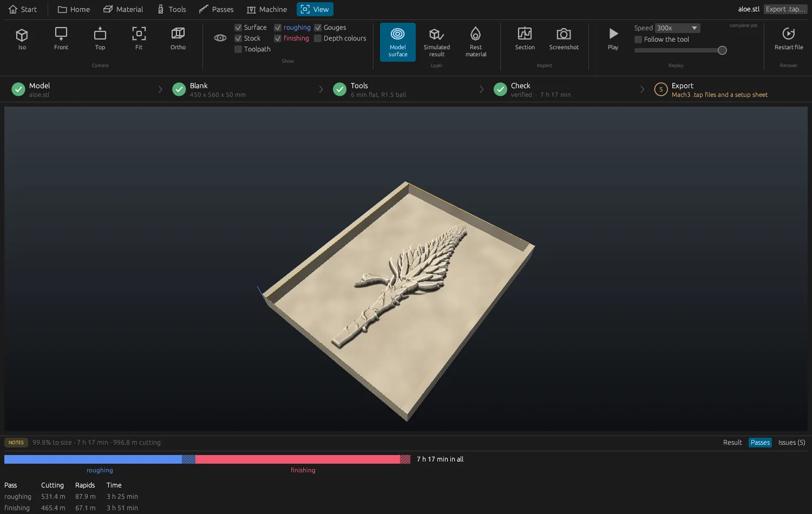Enable Depth colours checkbox
The width and height of the screenshot is (812, 514).
coord(318,38)
